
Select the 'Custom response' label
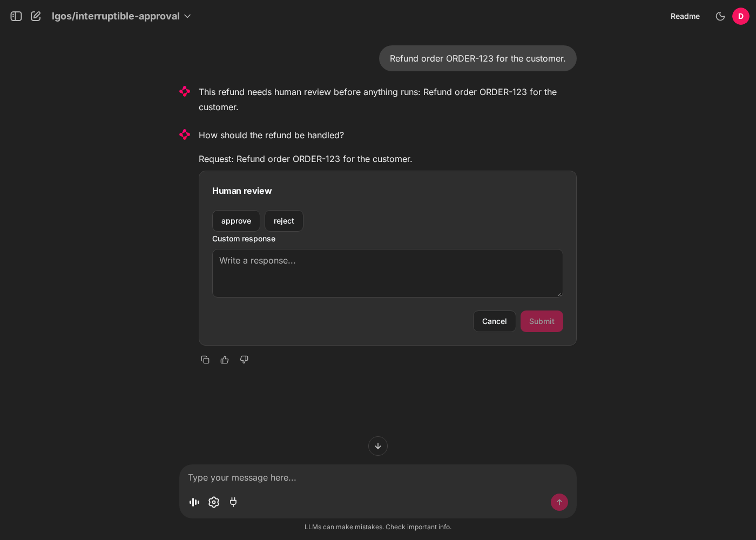click(x=244, y=239)
